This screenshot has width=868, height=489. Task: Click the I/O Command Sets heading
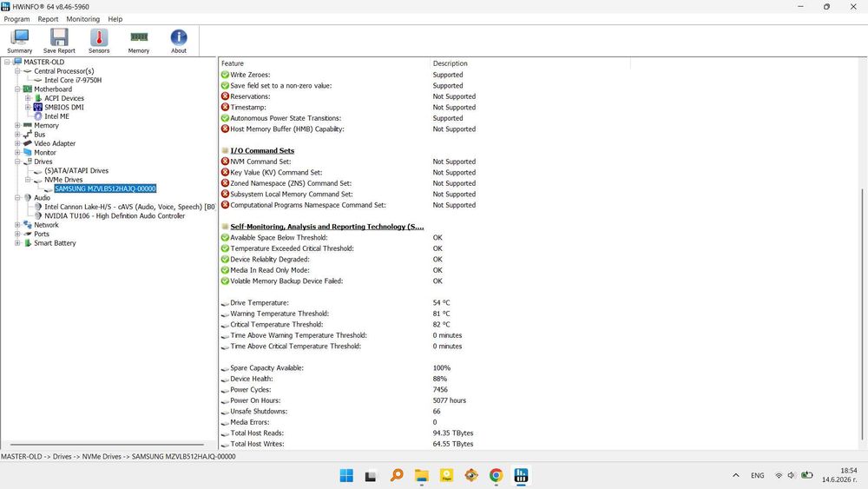coord(262,150)
